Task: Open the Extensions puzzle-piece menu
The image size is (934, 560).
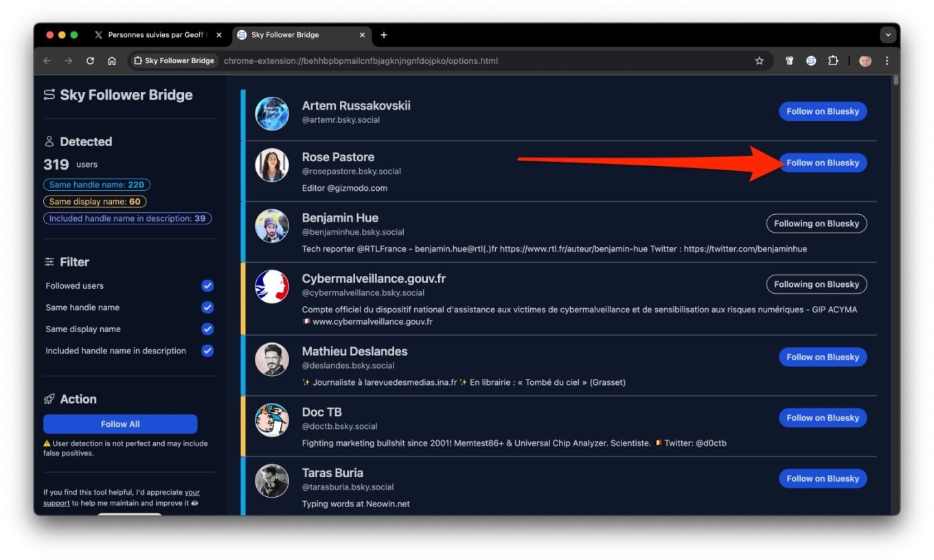Action: point(833,60)
